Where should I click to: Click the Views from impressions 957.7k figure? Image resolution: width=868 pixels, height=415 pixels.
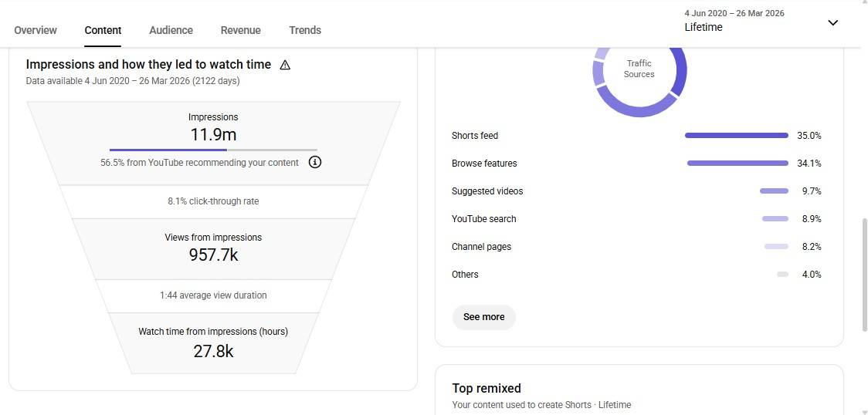click(213, 255)
